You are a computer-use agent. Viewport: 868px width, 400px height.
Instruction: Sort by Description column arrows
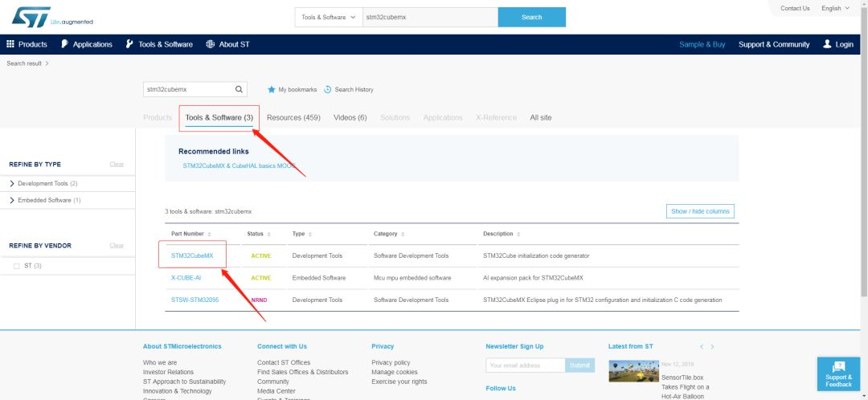click(x=518, y=234)
